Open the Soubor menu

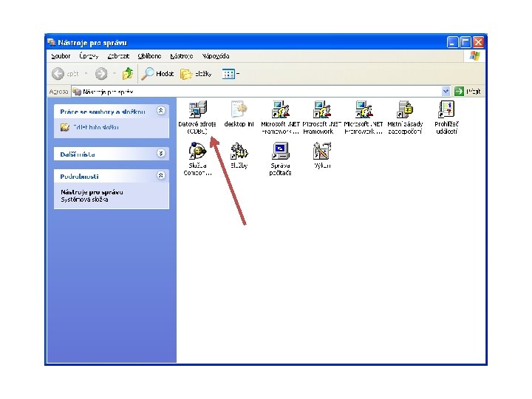61,56
